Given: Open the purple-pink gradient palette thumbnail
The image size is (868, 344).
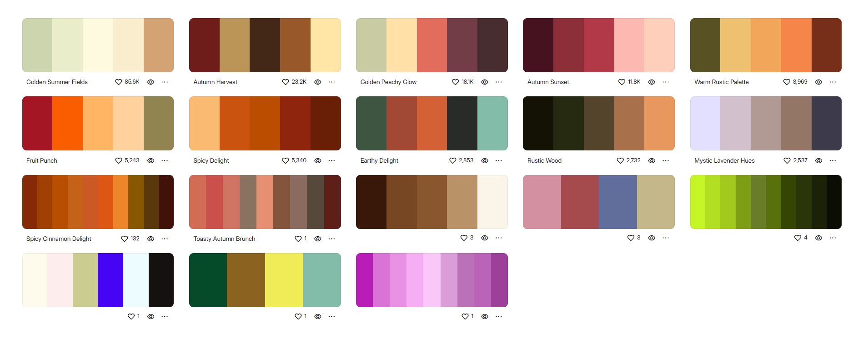Looking at the screenshot, I should coord(432,280).
